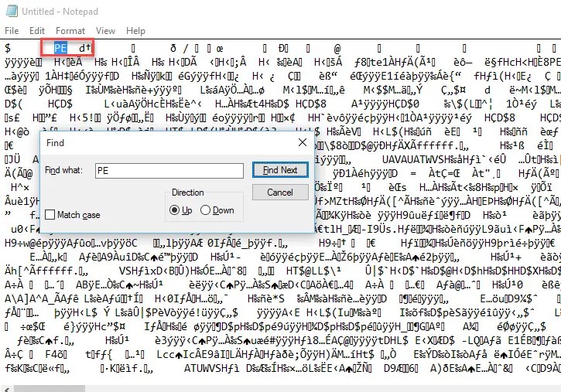Screen dimensions: 561x392
Task: Close the Find dialog with X
Action: click(x=303, y=142)
